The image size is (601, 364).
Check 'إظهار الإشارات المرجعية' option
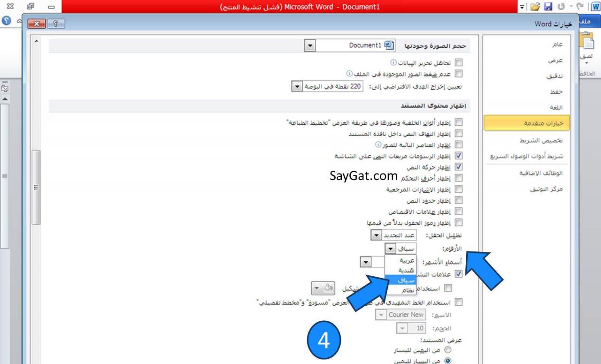point(459,190)
